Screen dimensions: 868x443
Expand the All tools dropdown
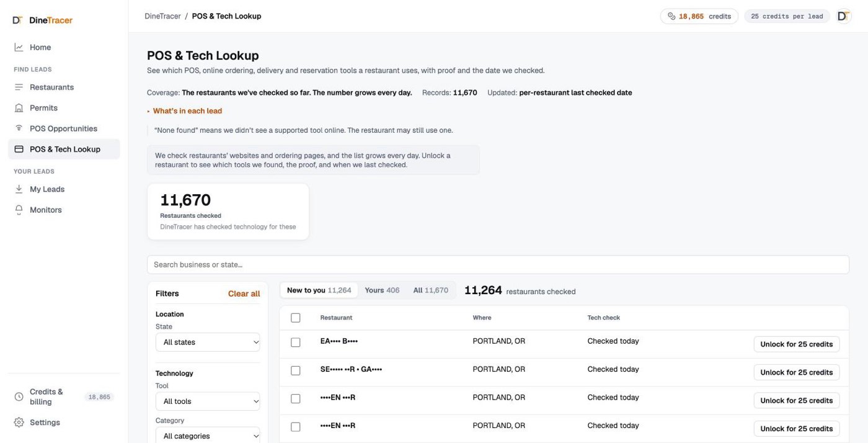tap(208, 401)
